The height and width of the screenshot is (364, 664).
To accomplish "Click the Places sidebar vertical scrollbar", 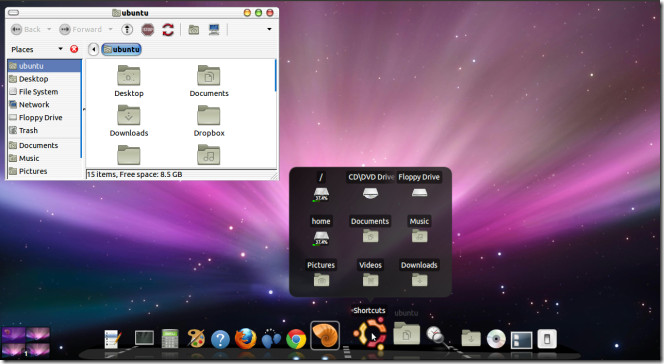I will 81,109.
